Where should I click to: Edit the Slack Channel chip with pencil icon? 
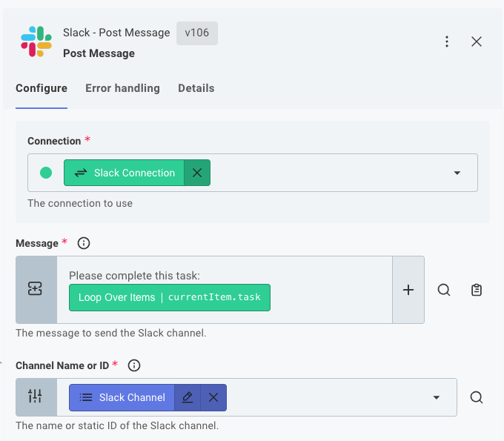pyautogui.click(x=188, y=397)
